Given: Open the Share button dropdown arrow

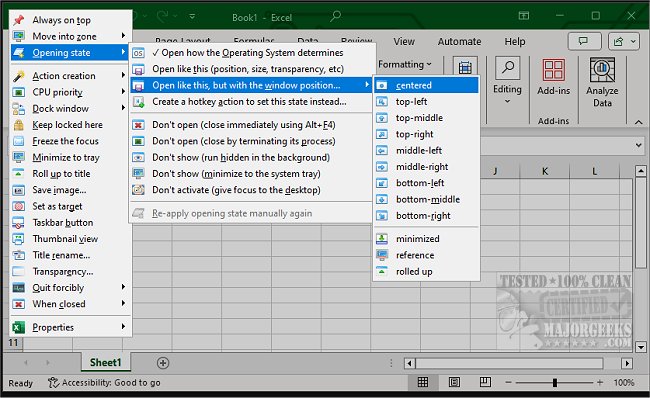Looking at the screenshot, I should click(x=633, y=41).
